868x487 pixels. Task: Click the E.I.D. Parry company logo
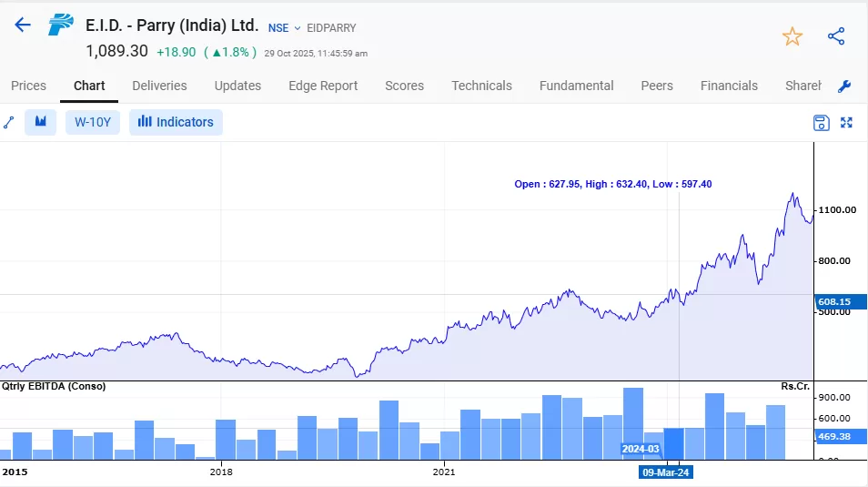(60, 25)
